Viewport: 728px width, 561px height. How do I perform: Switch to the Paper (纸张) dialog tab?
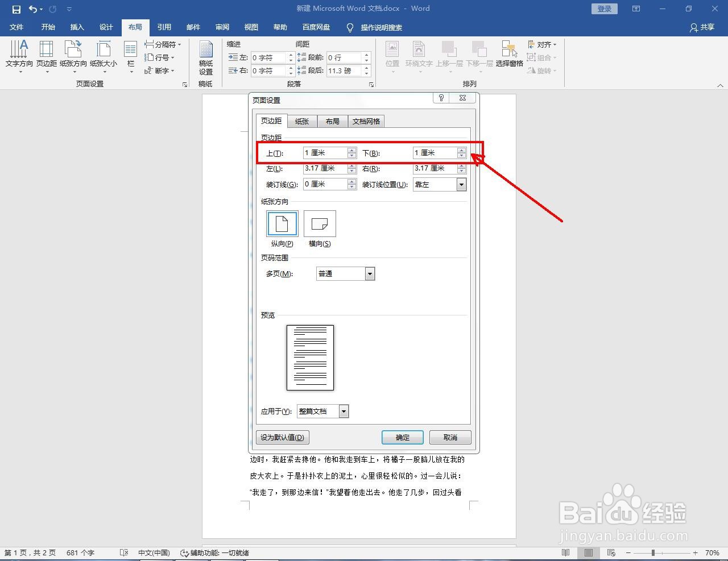coord(302,121)
